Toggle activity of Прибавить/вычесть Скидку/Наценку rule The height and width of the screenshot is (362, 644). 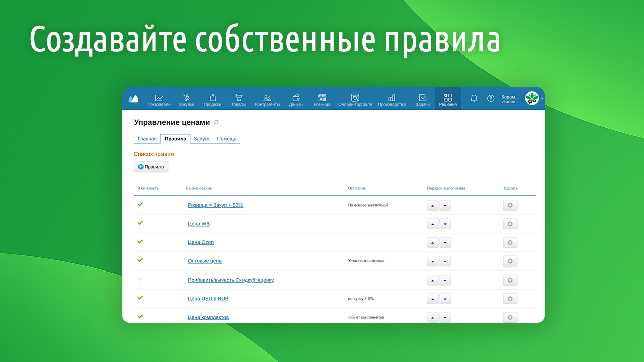[140, 279]
